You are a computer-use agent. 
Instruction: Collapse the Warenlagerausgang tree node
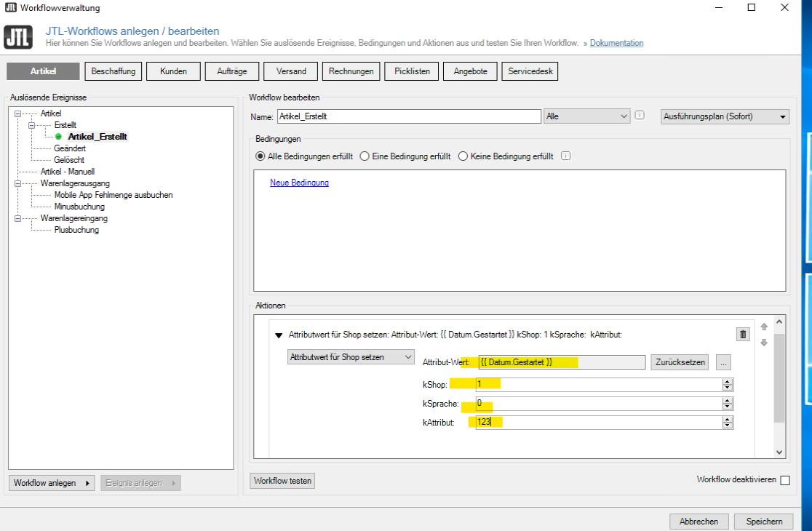tap(17, 183)
